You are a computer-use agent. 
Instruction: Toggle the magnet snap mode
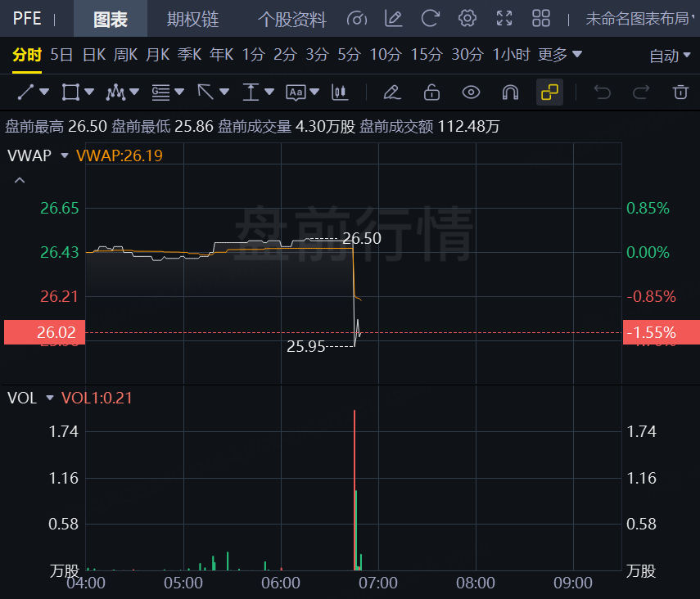click(x=510, y=92)
